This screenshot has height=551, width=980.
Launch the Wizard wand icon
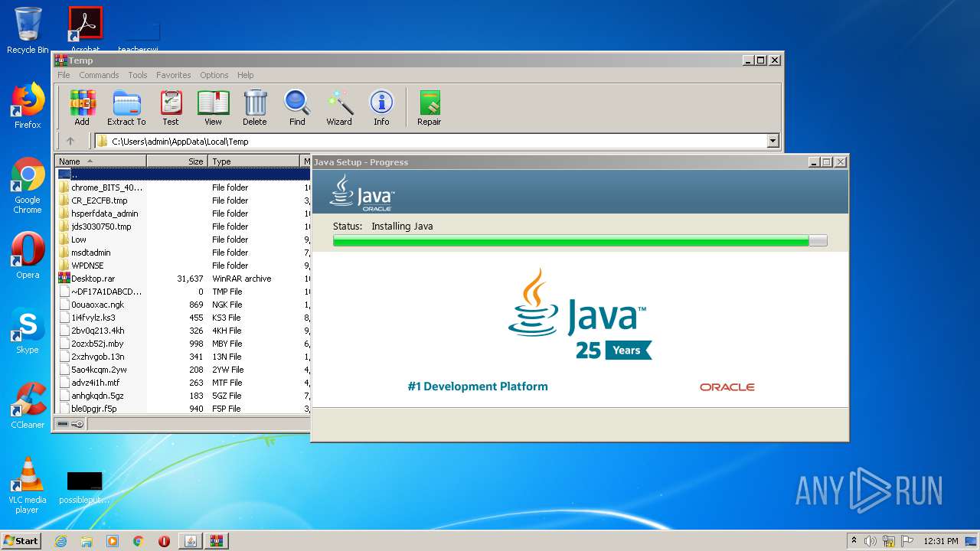tap(339, 107)
